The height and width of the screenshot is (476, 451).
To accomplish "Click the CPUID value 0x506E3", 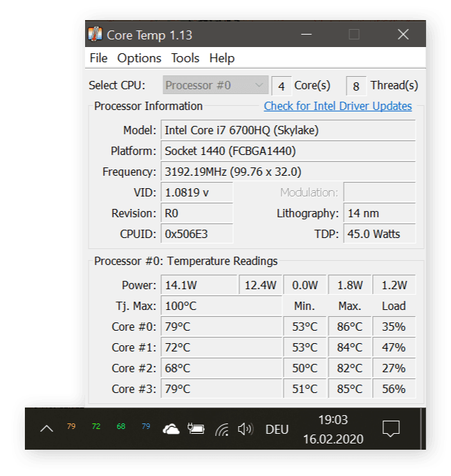I will [196, 234].
